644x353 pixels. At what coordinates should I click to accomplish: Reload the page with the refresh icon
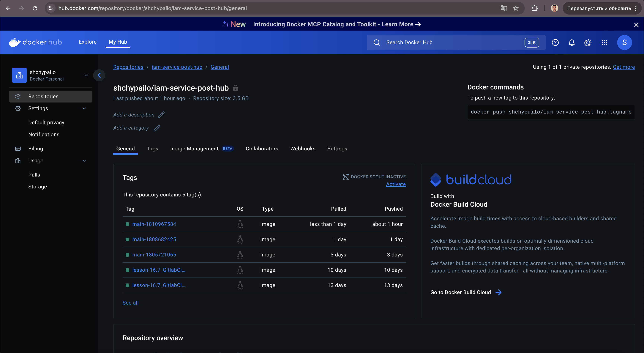tap(35, 8)
